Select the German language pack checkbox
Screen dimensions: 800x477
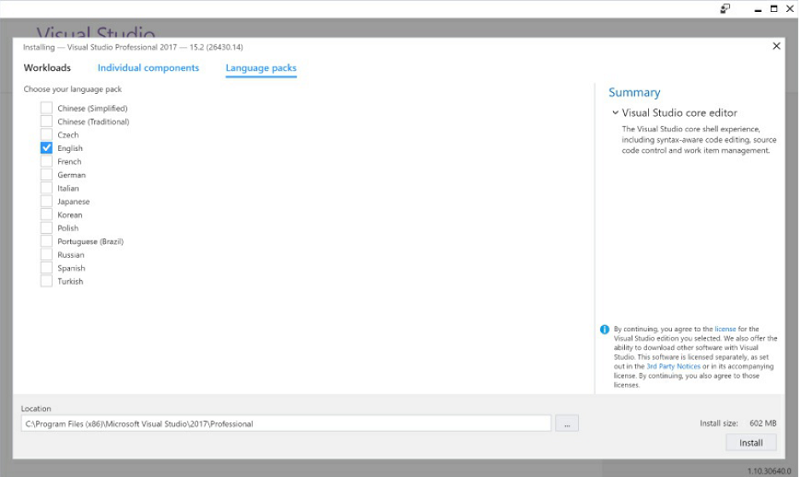tap(46, 174)
